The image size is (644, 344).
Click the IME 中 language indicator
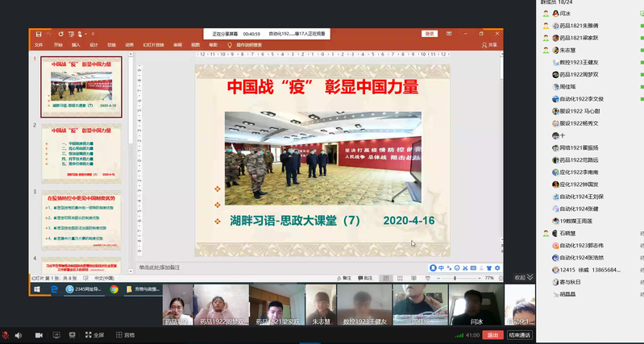(441, 268)
